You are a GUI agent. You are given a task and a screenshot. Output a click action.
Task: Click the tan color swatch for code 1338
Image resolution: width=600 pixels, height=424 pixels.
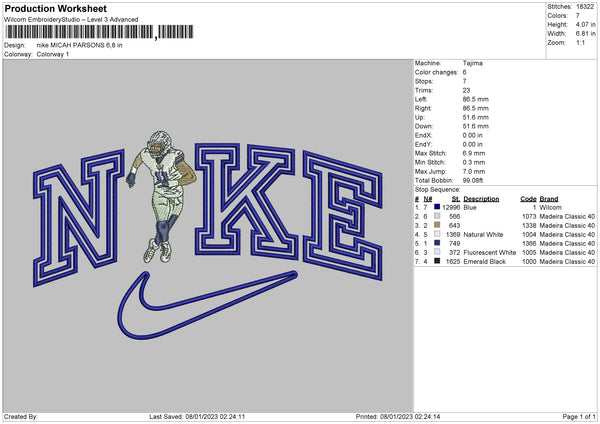[x=437, y=225]
